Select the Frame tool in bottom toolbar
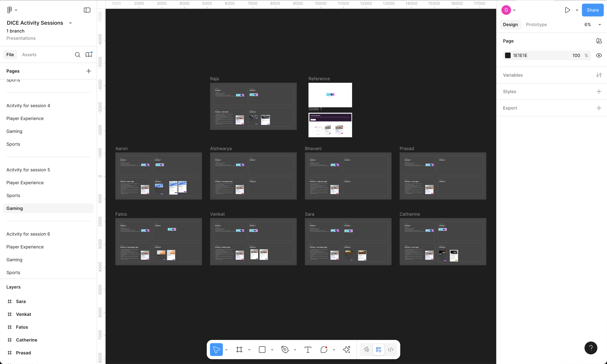The image size is (607, 364). pyautogui.click(x=239, y=350)
